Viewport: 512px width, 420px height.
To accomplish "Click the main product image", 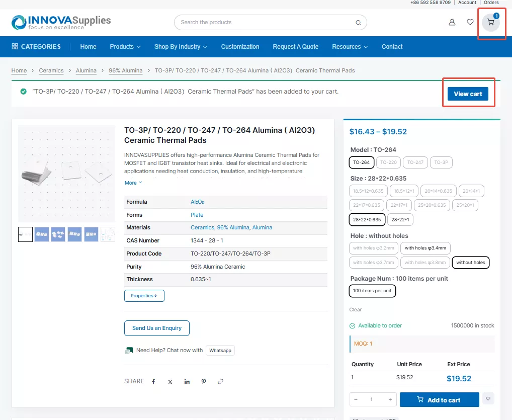I will [x=66, y=174].
